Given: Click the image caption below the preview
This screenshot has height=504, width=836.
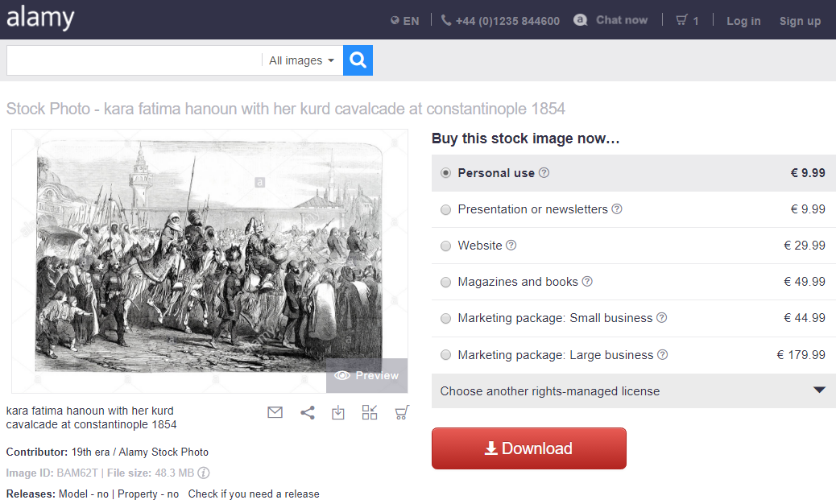Looking at the screenshot, I should click(x=91, y=418).
